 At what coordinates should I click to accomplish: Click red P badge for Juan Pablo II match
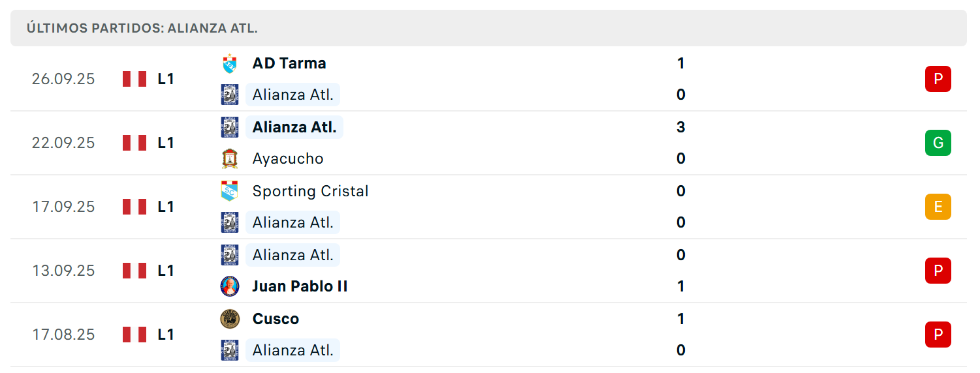pyautogui.click(x=938, y=271)
